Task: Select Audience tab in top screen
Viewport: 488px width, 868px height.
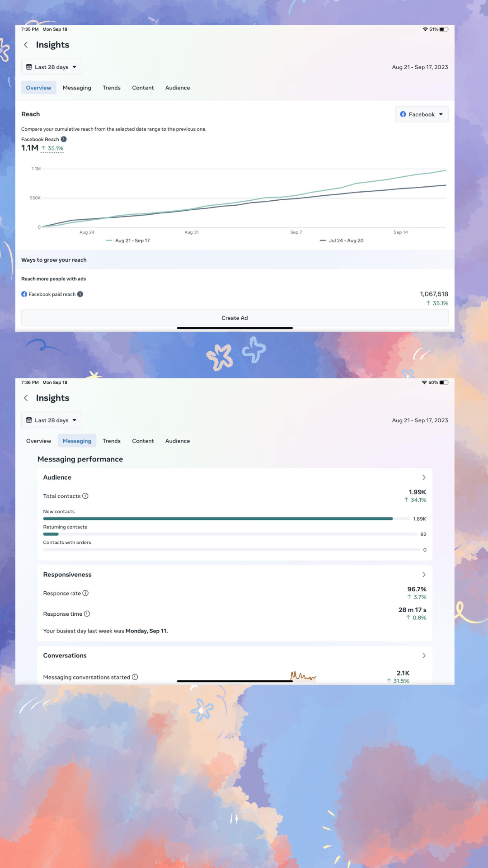Action: coord(178,88)
